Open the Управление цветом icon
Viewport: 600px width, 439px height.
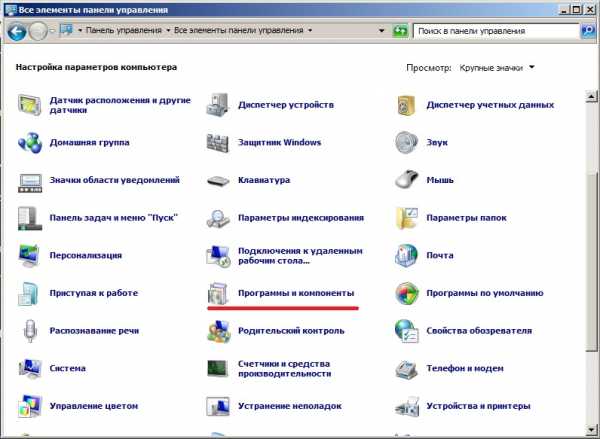[29, 406]
